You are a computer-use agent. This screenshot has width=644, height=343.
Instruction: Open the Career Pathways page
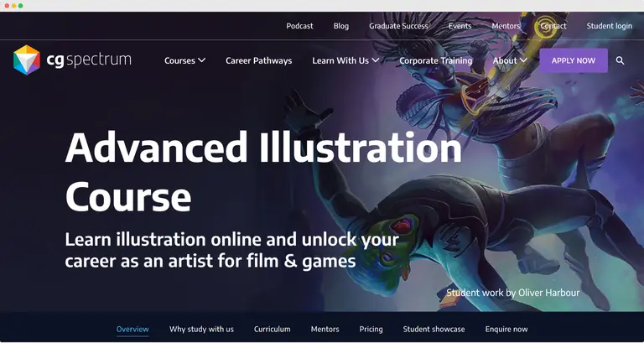(259, 60)
